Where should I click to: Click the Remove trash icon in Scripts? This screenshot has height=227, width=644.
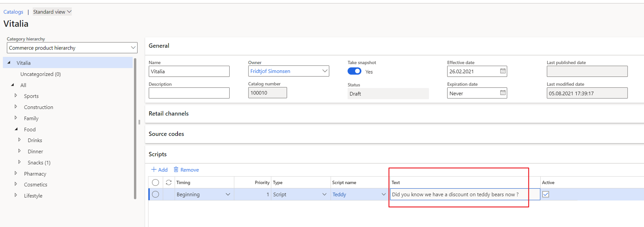176,169
